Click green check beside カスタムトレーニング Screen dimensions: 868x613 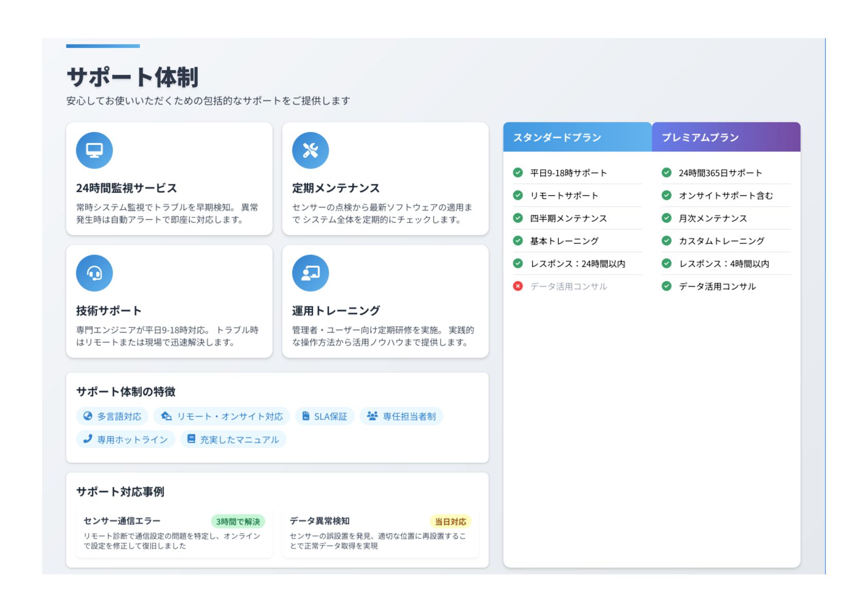pyautogui.click(x=666, y=241)
